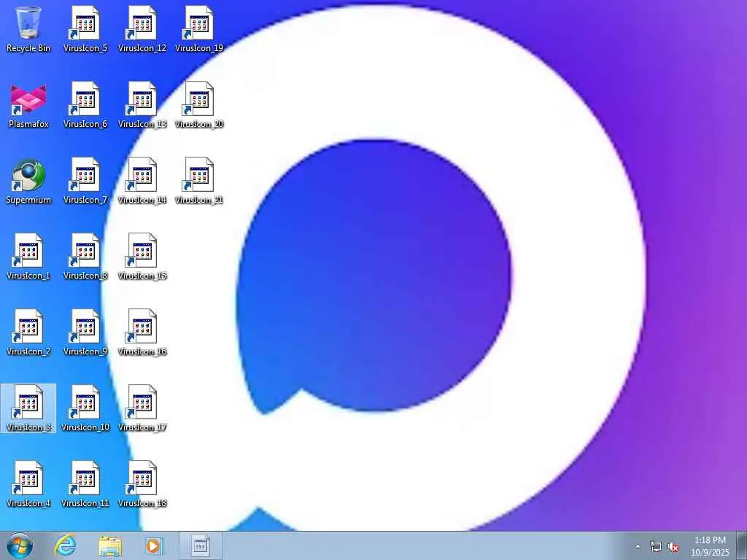Viewport: 747px width, 560px height.
Task: Open Windows Media Player from the taskbar
Action: [154, 545]
